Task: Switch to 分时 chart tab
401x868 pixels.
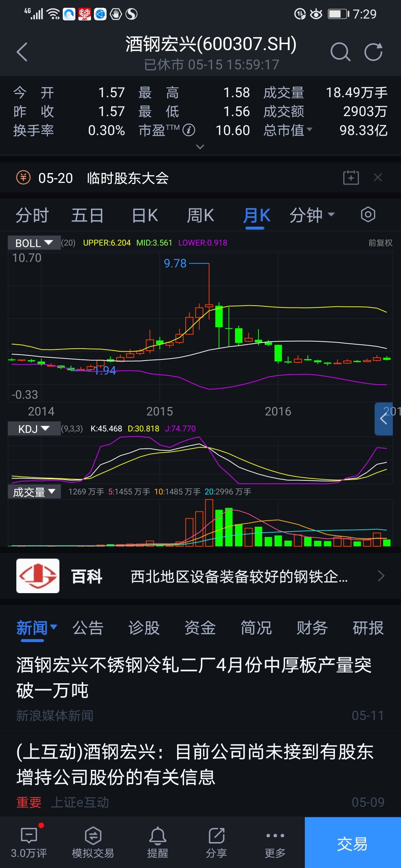Action: (x=32, y=215)
